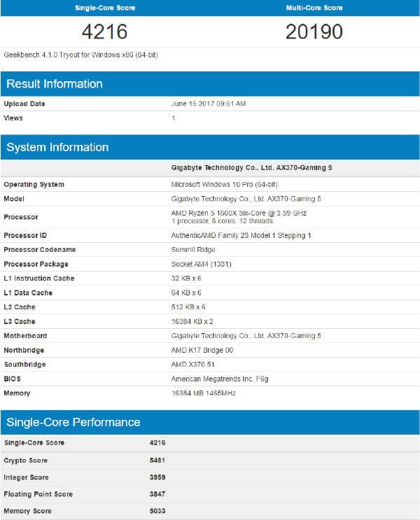Image resolution: width=420 pixels, height=520 pixels.
Task: Select the Summit Ridge codename value
Action: point(193,250)
